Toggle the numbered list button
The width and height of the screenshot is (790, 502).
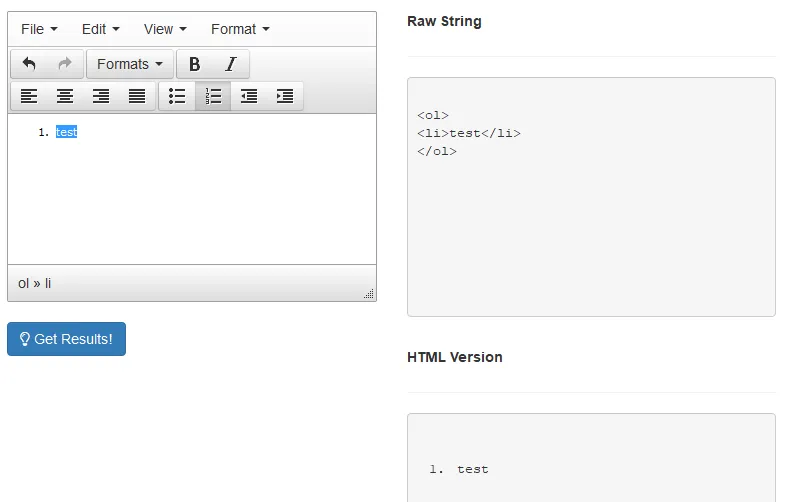(213, 96)
